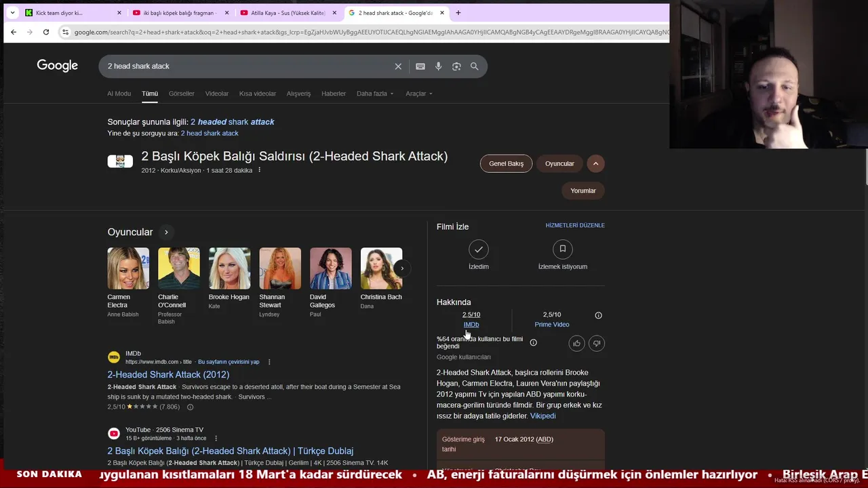
Task: Click the search query input field
Action: pos(248,66)
